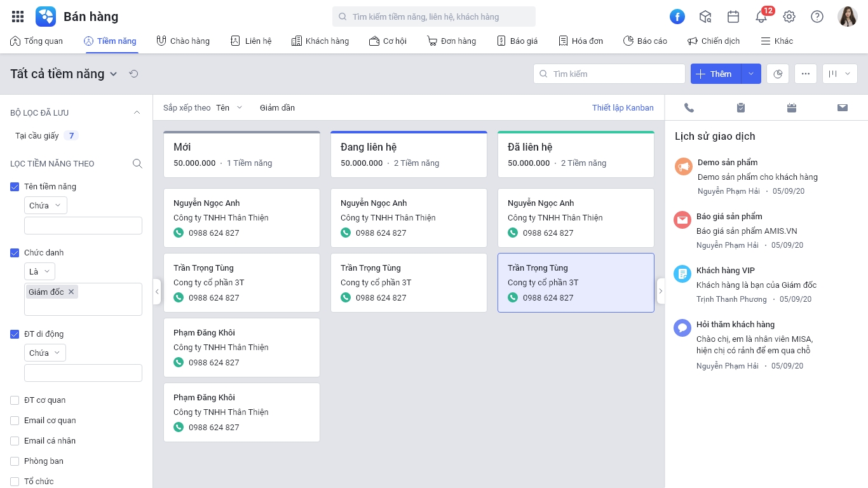Open the calendar icon in top bar
Viewport: 868px width, 488px height.
tap(733, 17)
